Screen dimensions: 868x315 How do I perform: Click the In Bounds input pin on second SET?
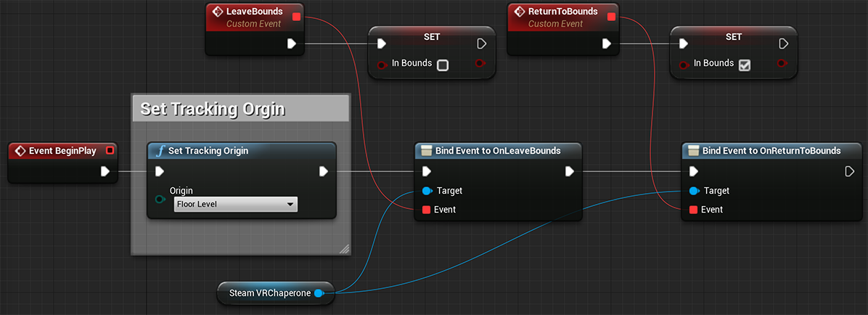tap(684, 65)
